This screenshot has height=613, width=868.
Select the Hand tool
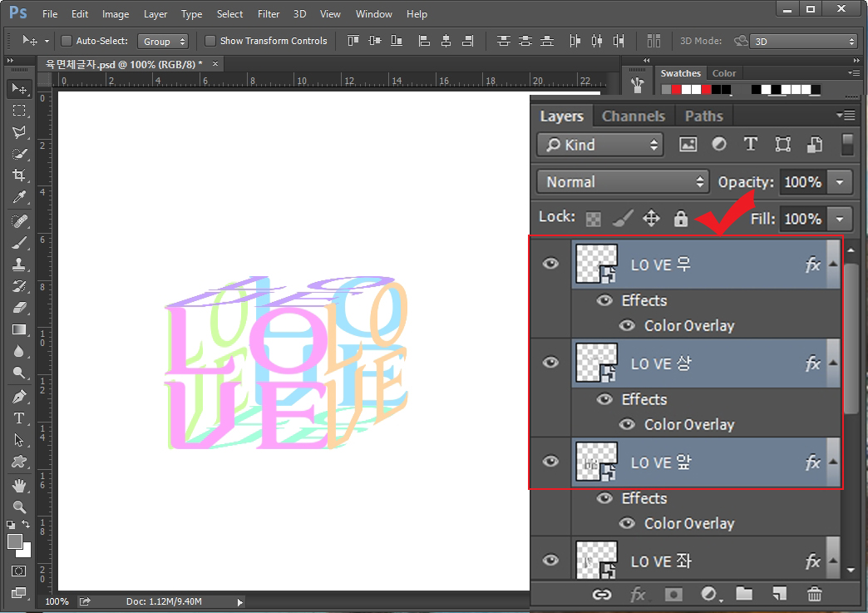point(19,486)
